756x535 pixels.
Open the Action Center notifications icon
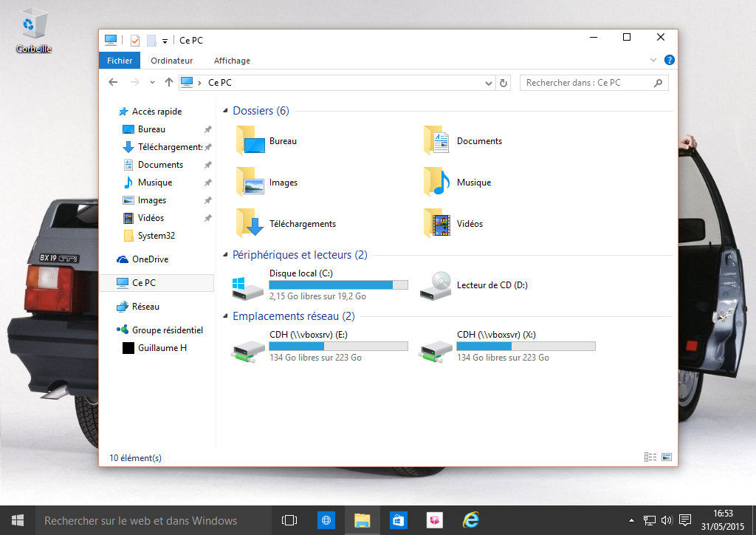(x=684, y=520)
